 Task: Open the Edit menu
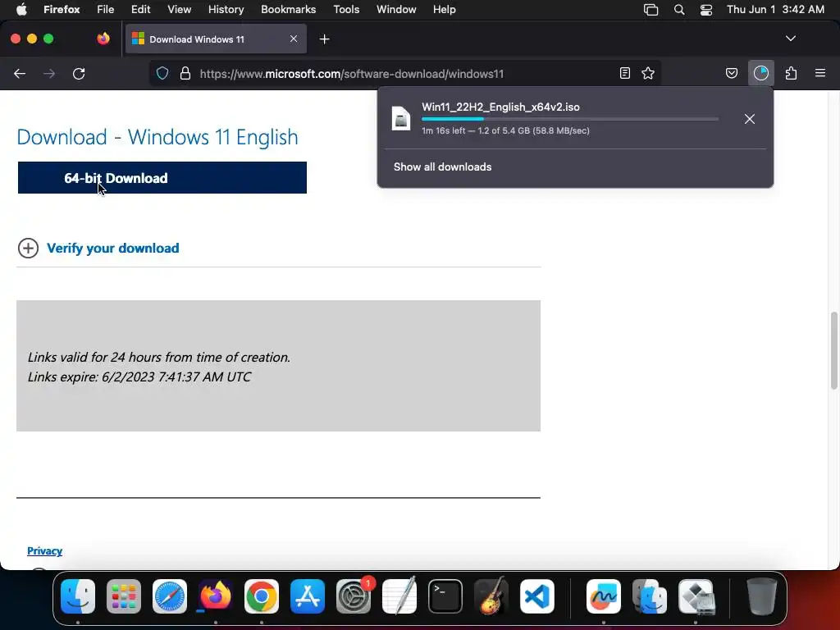(140, 9)
